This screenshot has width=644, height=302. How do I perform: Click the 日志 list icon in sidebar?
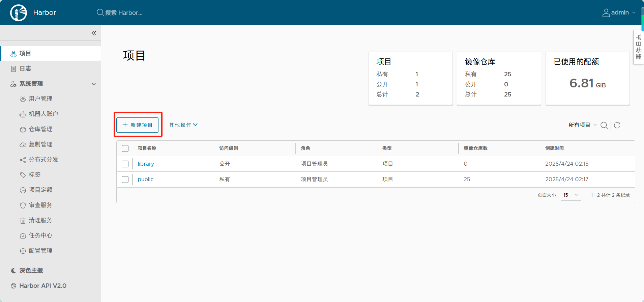(13, 69)
